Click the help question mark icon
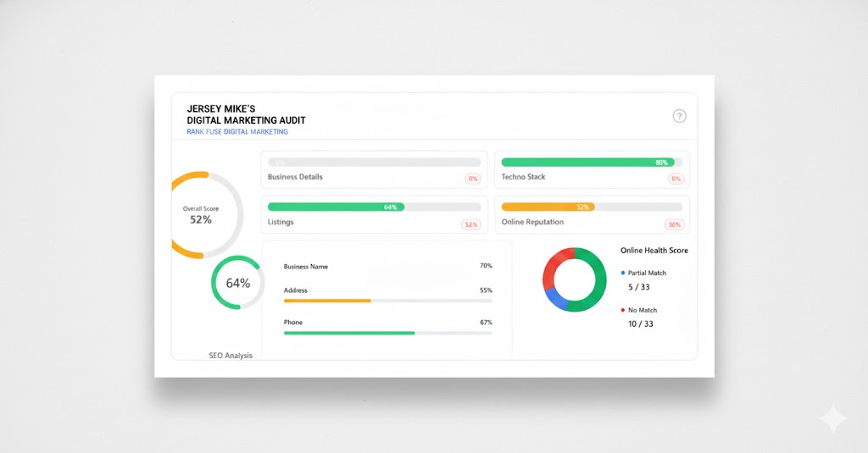 point(679,116)
